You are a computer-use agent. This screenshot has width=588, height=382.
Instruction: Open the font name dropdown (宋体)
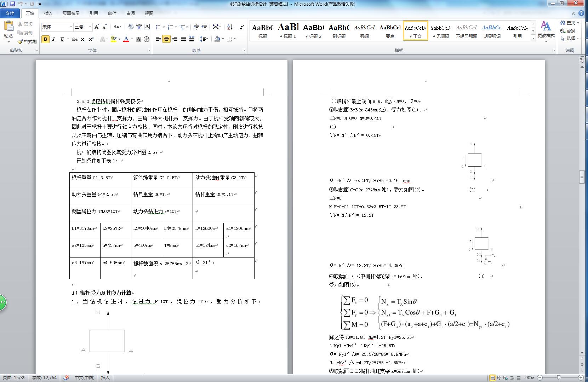[x=71, y=27]
